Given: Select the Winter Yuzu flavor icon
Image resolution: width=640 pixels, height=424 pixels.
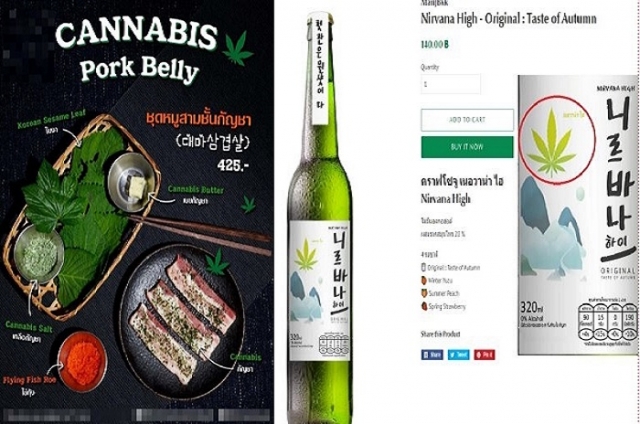Looking at the screenshot, I should [x=424, y=280].
